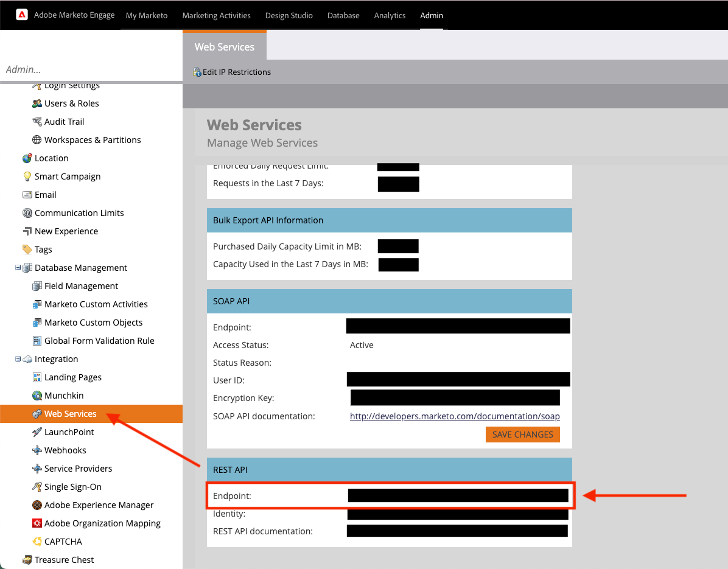The height and width of the screenshot is (569, 728).
Task: Click the Treasure Chest icon
Action: (x=27, y=560)
